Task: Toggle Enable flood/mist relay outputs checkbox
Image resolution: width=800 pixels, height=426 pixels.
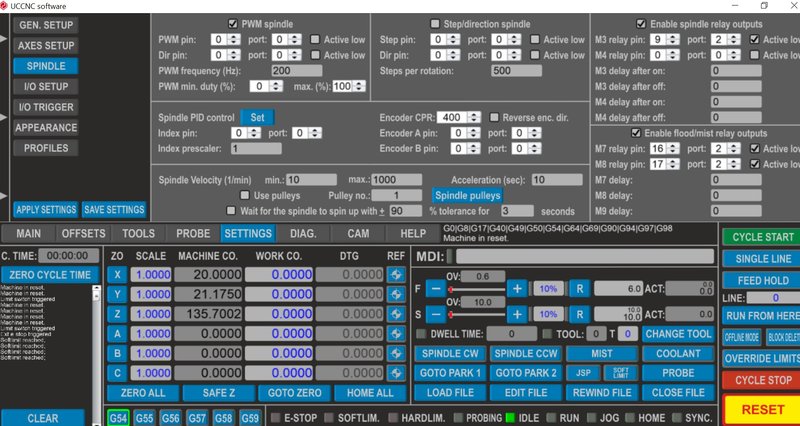Action: point(636,133)
